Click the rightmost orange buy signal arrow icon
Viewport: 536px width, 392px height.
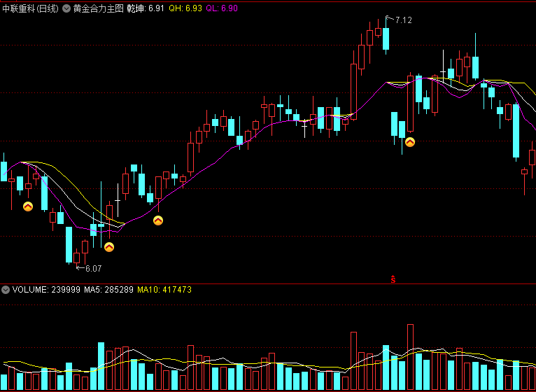[410, 142]
